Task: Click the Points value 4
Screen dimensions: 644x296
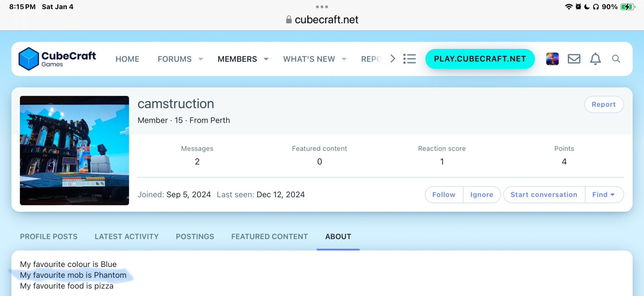Action: point(564,162)
